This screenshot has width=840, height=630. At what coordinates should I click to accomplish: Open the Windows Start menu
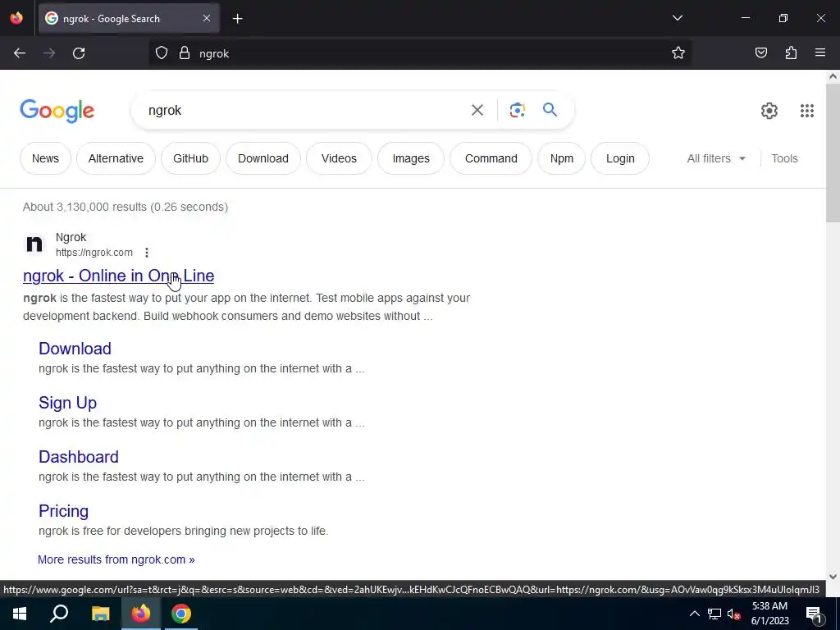pos(20,614)
